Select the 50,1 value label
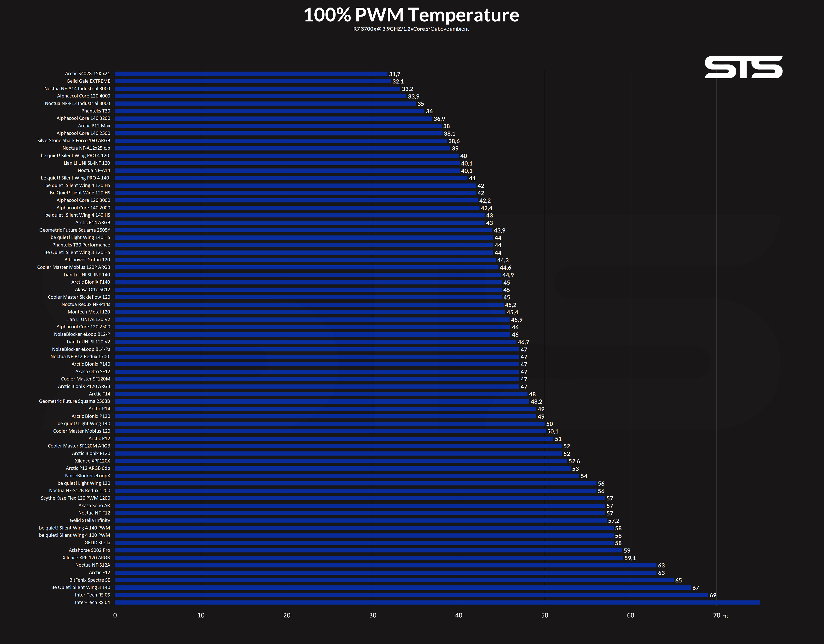 [x=553, y=431]
